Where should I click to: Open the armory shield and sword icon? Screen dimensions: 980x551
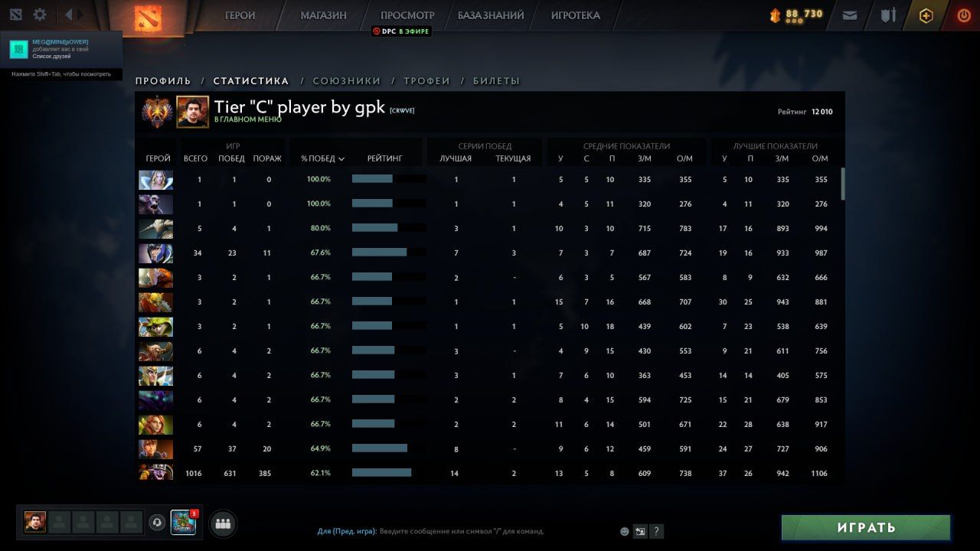(x=888, y=15)
